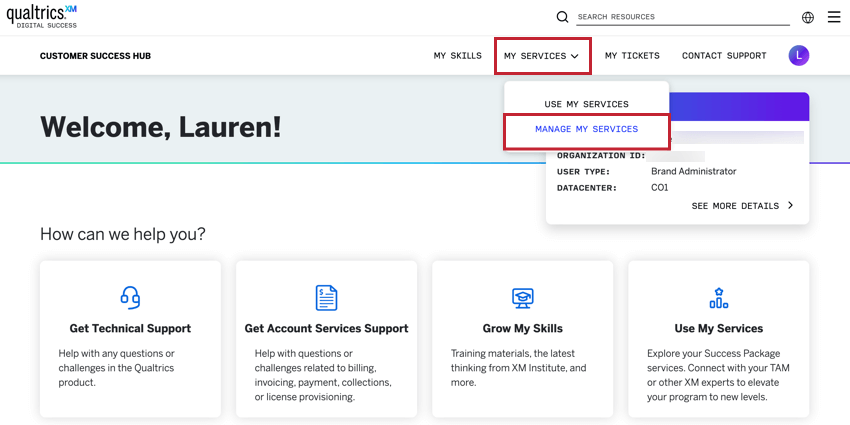Open Get Account Services Support title
The height and width of the screenshot is (425, 850).
326,329
